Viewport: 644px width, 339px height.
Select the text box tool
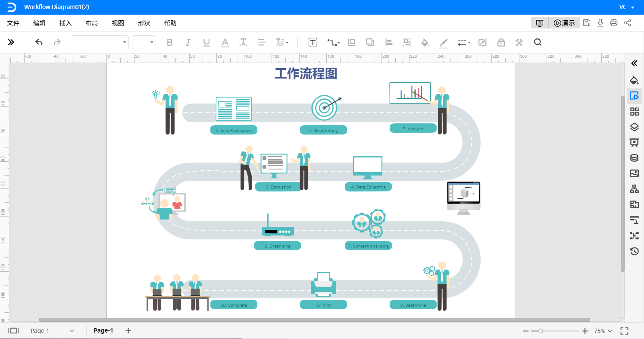[x=313, y=42]
